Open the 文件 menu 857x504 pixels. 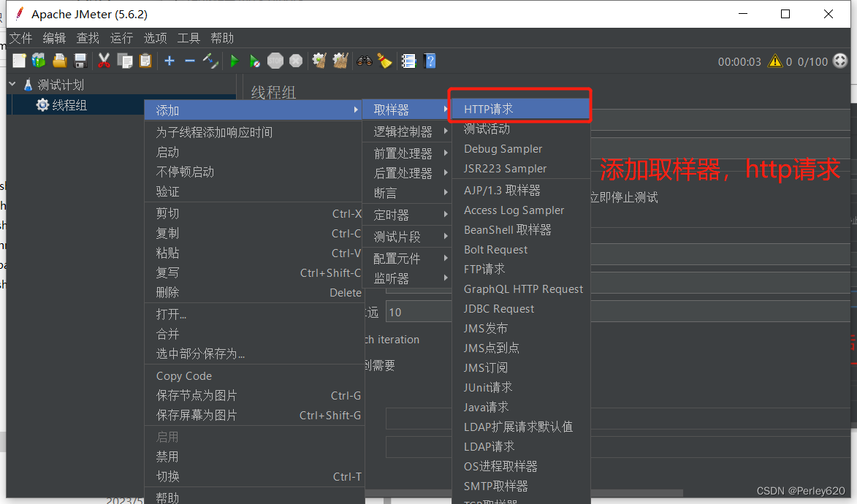tap(20, 38)
